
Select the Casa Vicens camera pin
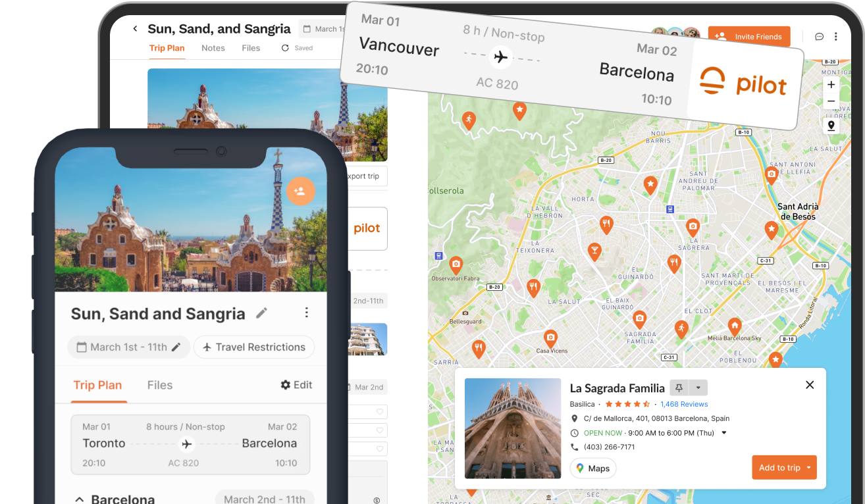[550, 338]
